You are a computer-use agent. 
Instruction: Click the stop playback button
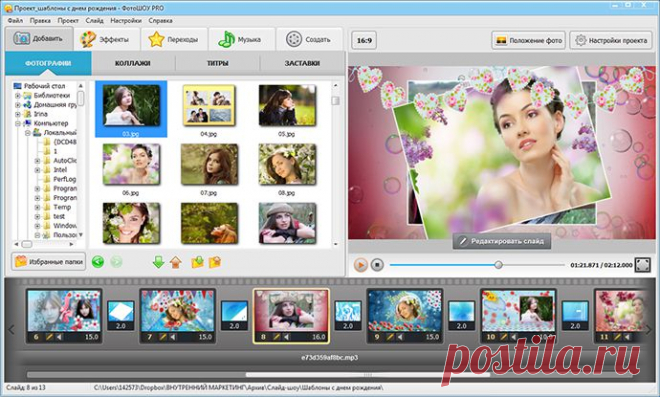coord(377,265)
